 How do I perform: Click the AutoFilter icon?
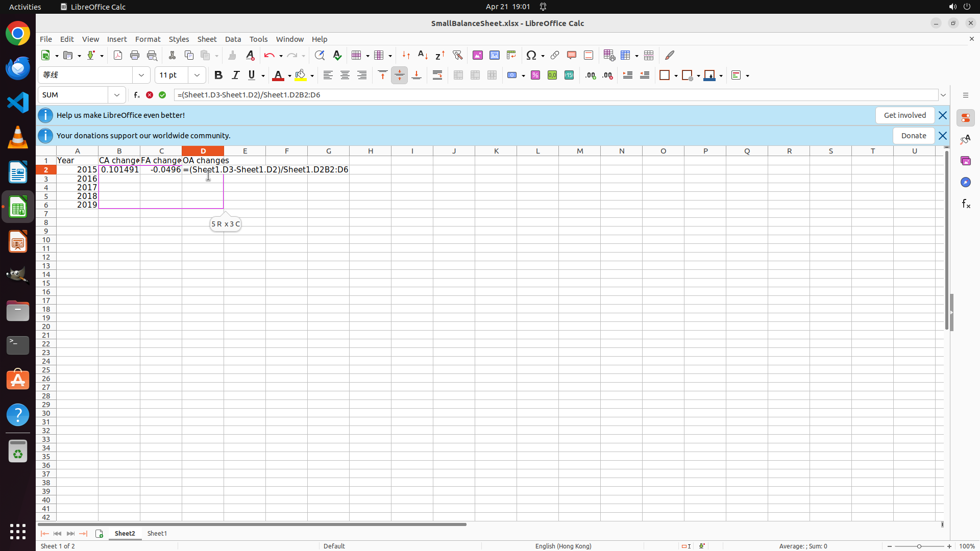coord(457,55)
